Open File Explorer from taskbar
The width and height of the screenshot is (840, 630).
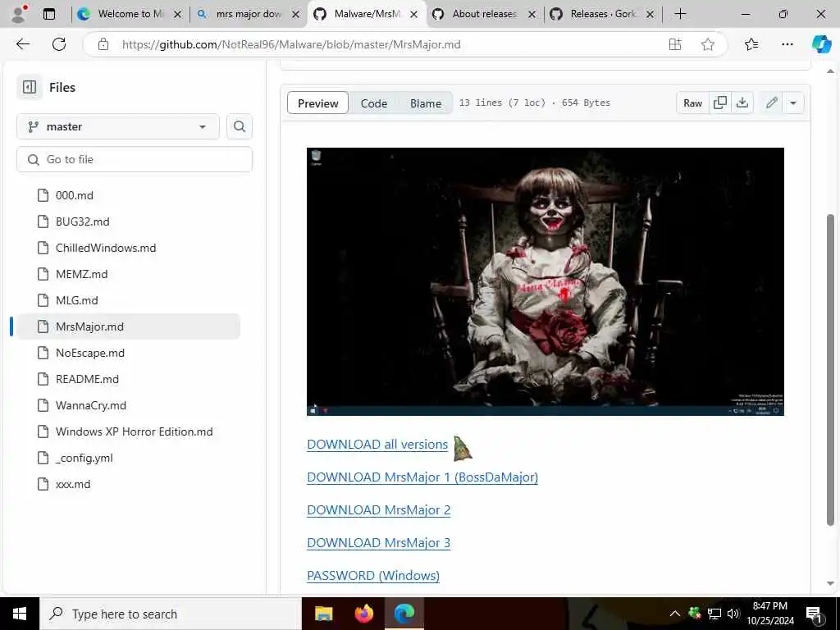[x=323, y=614]
